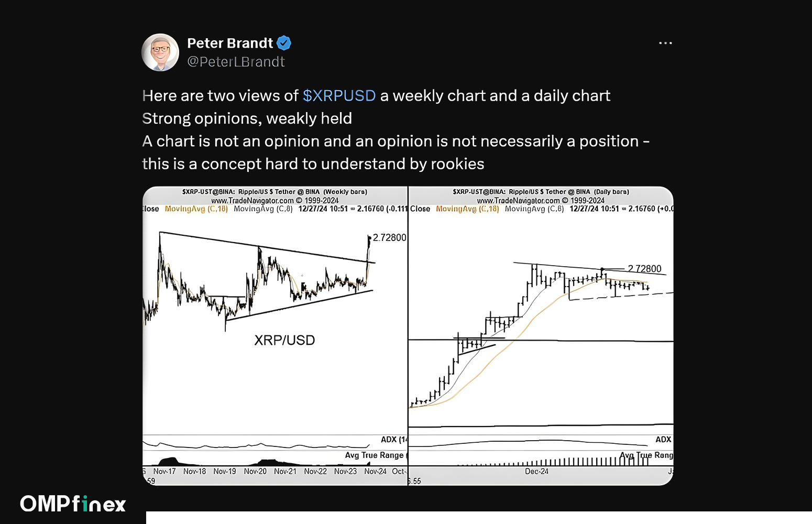
Task: Click the blue verified badge
Action: pyautogui.click(x=284, y=43)
